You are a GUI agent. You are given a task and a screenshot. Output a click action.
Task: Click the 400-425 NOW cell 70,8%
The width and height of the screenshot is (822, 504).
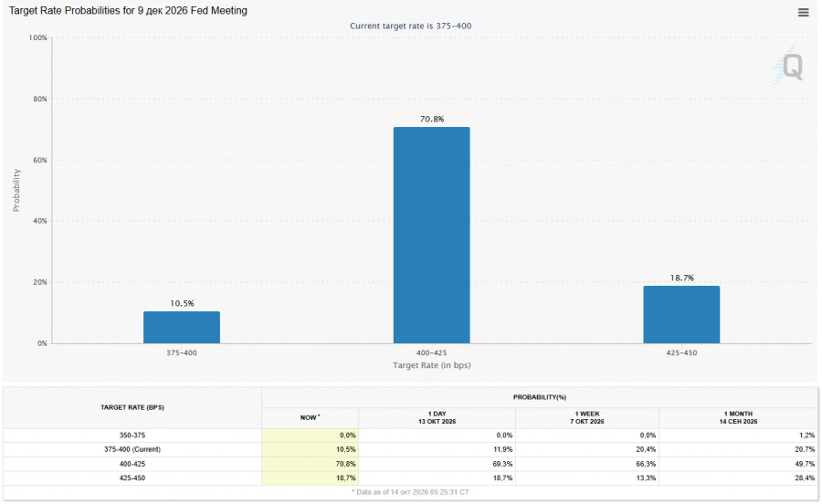point(310,464)
